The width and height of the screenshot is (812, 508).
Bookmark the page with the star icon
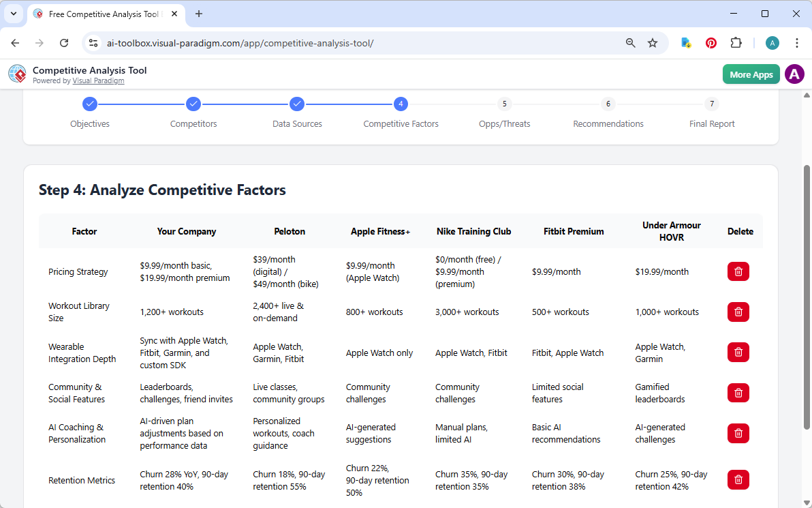pyautogui.click(x=653, y=42)
